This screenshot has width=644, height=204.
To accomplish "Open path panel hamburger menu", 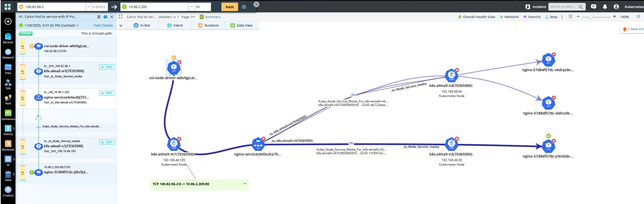I will (x=99, y=17).
